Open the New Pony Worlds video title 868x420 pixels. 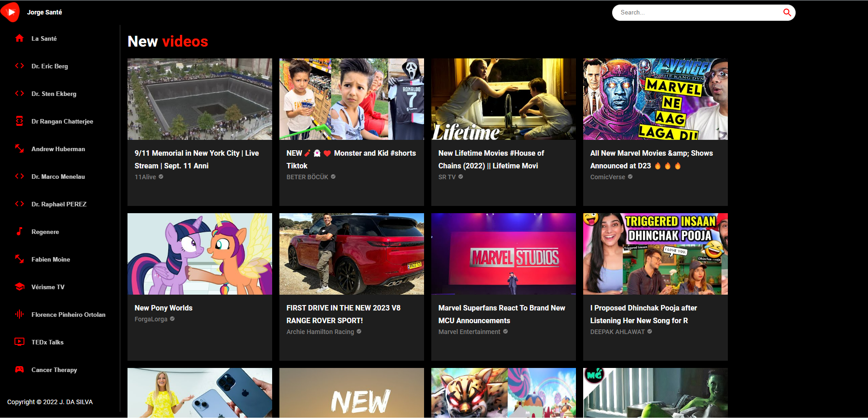pos(163,308)
